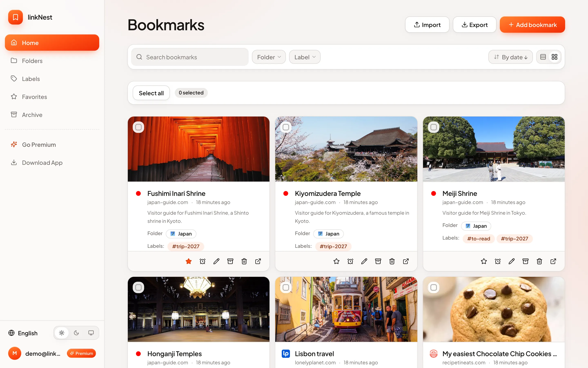Select the Kiyomizudera Temple card checkbox
This screenshot has width=588, height=368.
pyautogui.click(x=286, y=127)
